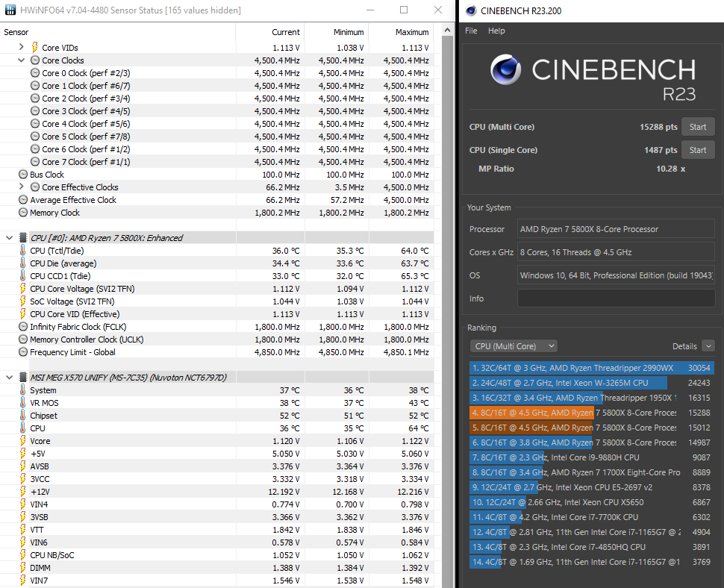Open the File menu in Cinebench
This screenshot has height=588, width=724.
click(471, 31)
